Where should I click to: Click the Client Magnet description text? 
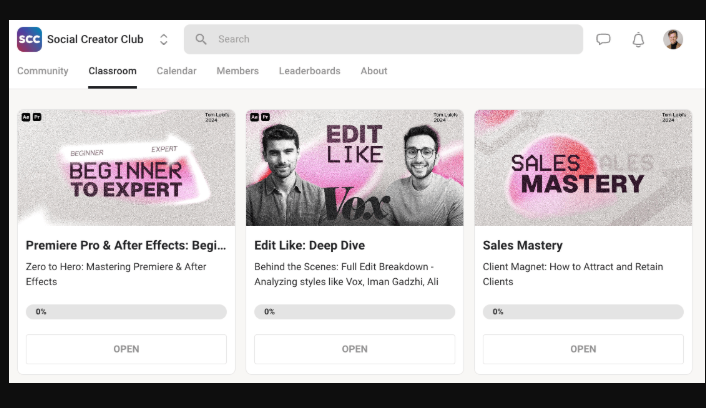(573, 274)
